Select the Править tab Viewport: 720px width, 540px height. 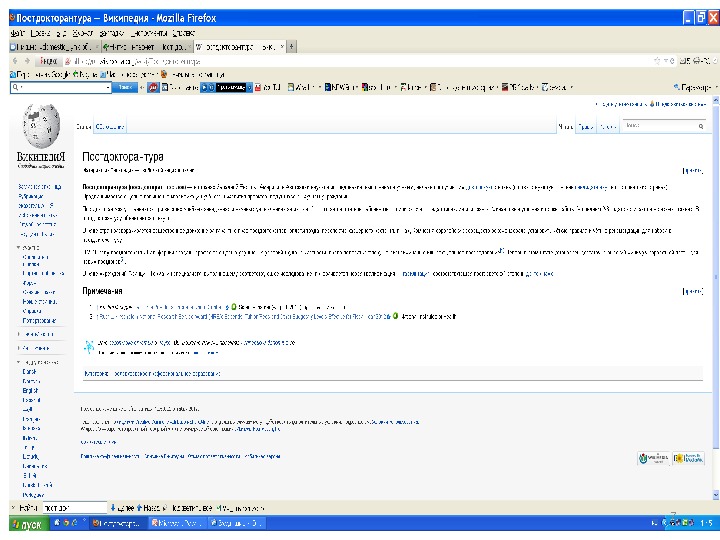pyautogui.click(x=585, y=127)
